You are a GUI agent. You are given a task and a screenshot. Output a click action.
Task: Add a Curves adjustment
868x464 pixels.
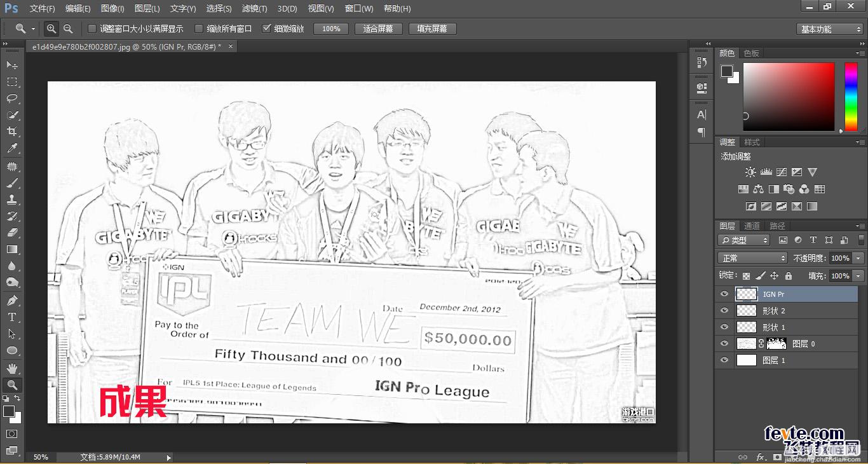tap(781, 172)
